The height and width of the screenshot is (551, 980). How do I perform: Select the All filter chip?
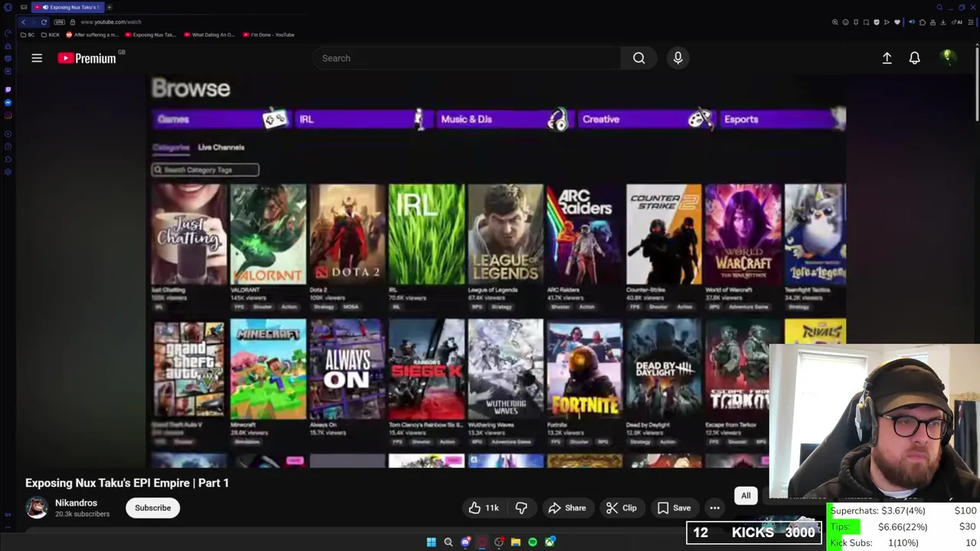tap(746, 496)
